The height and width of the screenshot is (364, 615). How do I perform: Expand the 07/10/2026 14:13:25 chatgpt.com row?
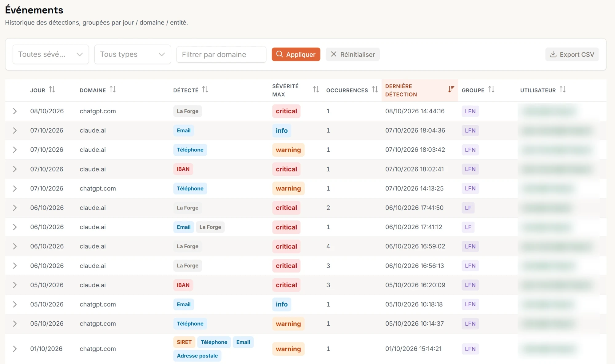pos(15,189)
